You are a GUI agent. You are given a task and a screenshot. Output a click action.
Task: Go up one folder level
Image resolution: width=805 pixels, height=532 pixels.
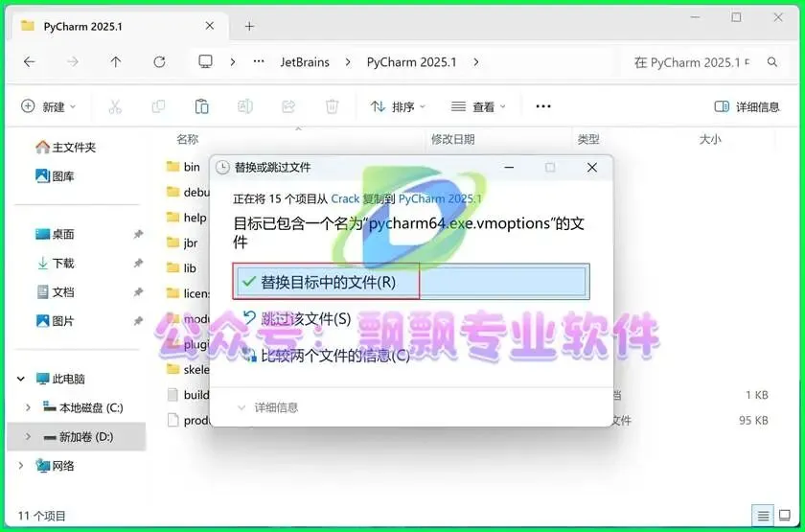click(116, 62)
